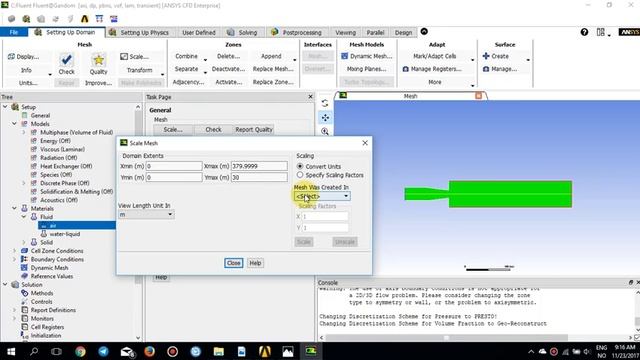640x360 pixels.
Task: Select Viscous (Laminar) model
Action: [62, 149]
